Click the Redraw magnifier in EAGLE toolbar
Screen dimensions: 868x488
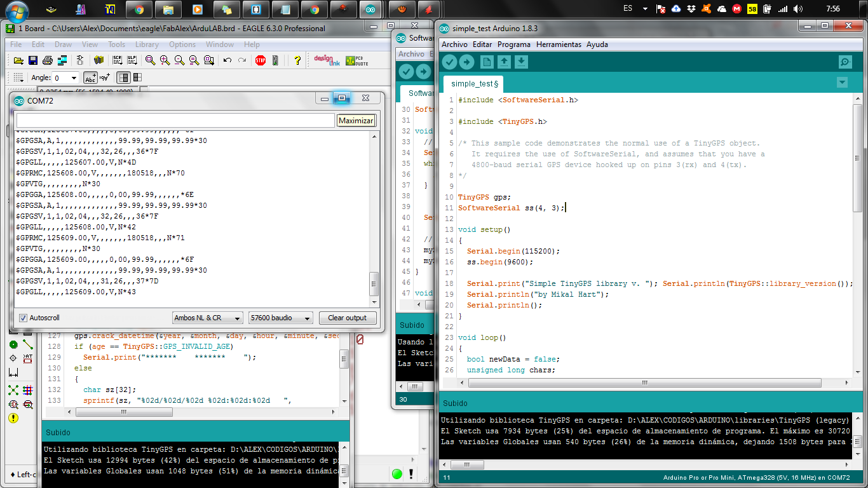click(194, 60)
